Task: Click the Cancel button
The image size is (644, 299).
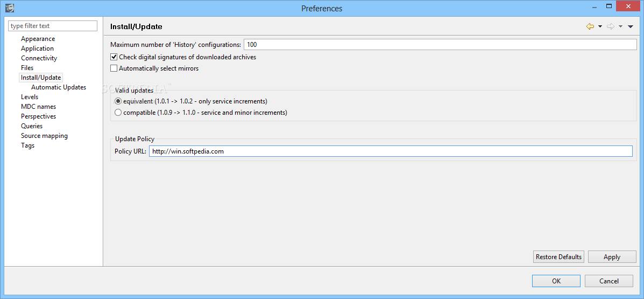Action: point(609,281)
